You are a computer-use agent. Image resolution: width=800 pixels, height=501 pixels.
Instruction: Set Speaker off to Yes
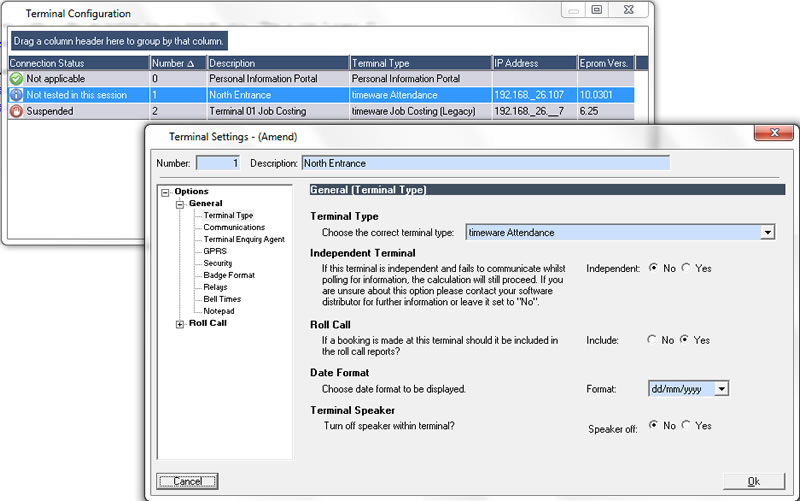(686, 425)
